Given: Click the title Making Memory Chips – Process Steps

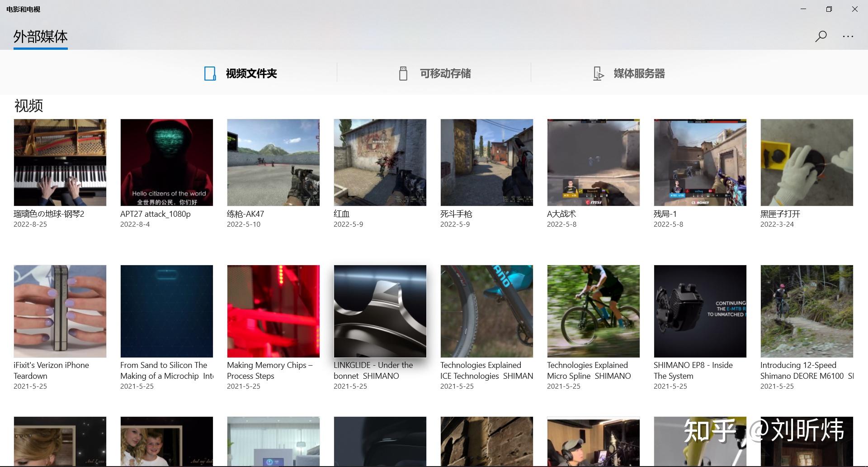Looking at the screenshot, I should tap(270, 370).
